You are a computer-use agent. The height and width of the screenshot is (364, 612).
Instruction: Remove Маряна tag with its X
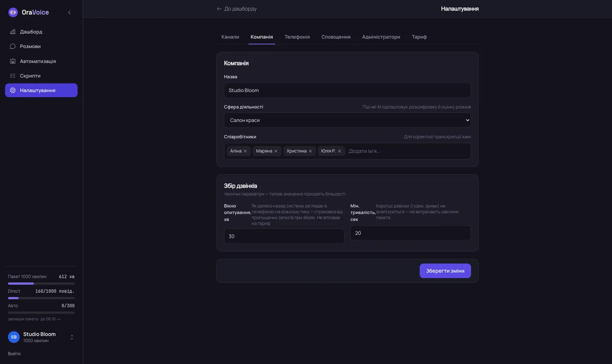pos(276,151)
